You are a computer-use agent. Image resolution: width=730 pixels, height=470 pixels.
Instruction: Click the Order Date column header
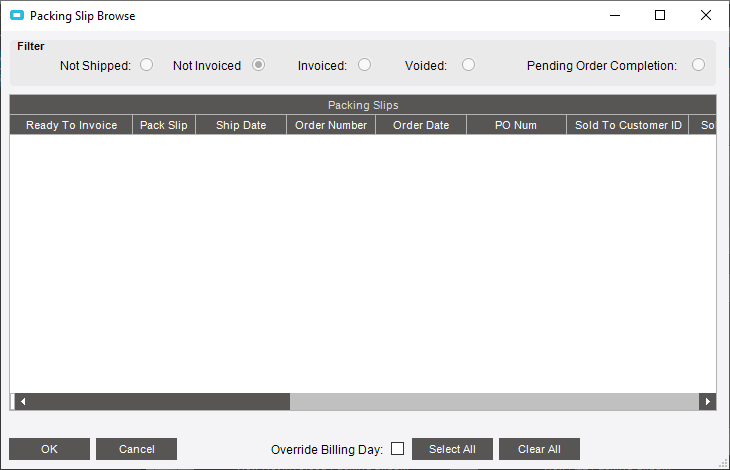pos(421,125)
